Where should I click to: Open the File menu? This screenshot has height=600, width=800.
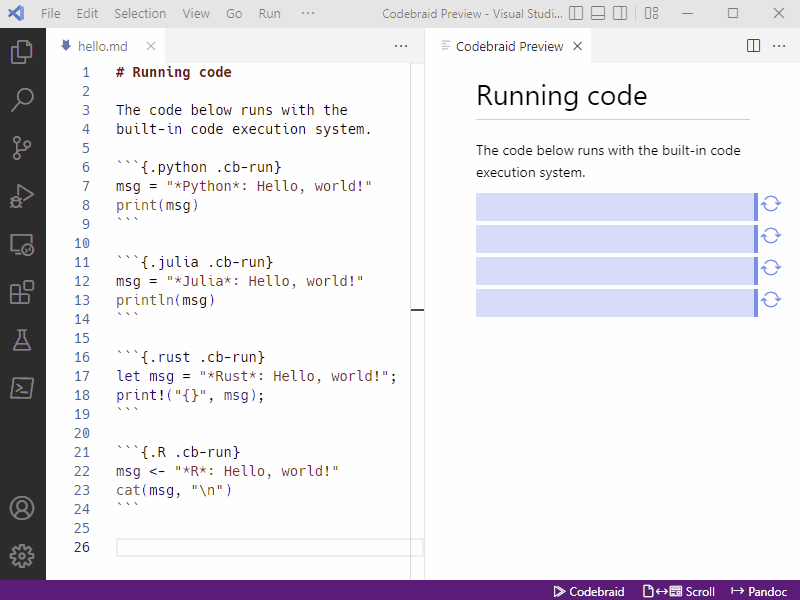(x=50, y=13)
